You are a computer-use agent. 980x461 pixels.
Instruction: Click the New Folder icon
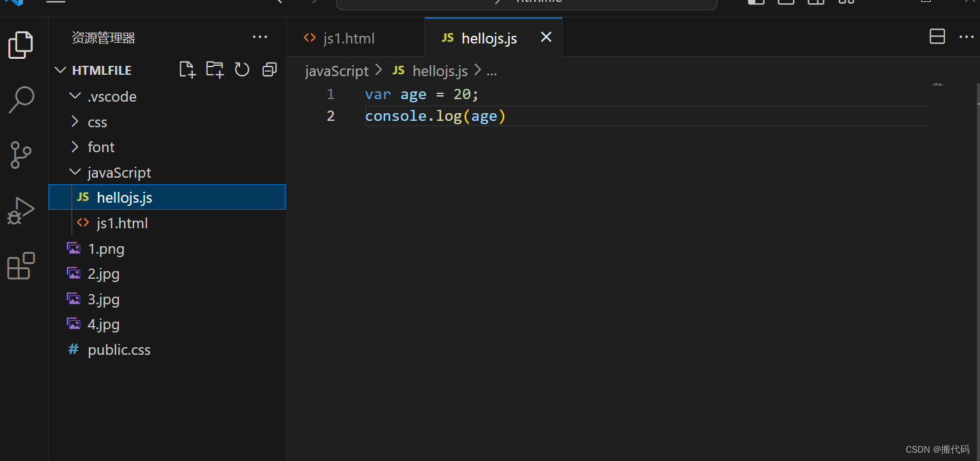215,70
